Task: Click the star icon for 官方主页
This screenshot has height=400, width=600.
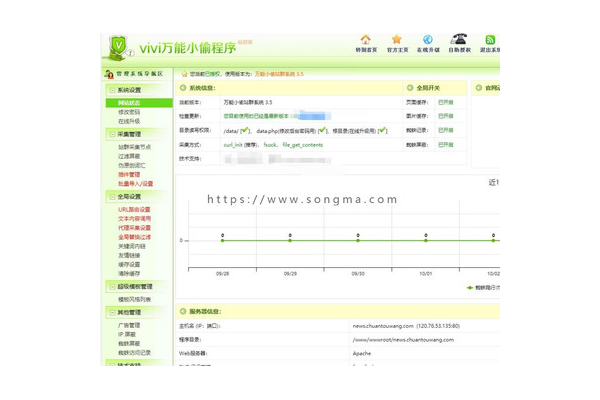Action: point(397,40)
